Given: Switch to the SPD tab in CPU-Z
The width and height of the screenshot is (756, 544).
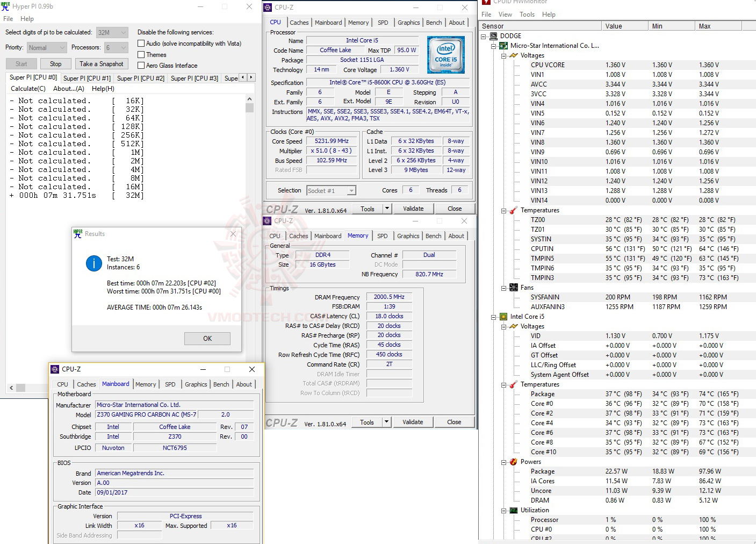Looking at the screenshot, I should point(383,22).
